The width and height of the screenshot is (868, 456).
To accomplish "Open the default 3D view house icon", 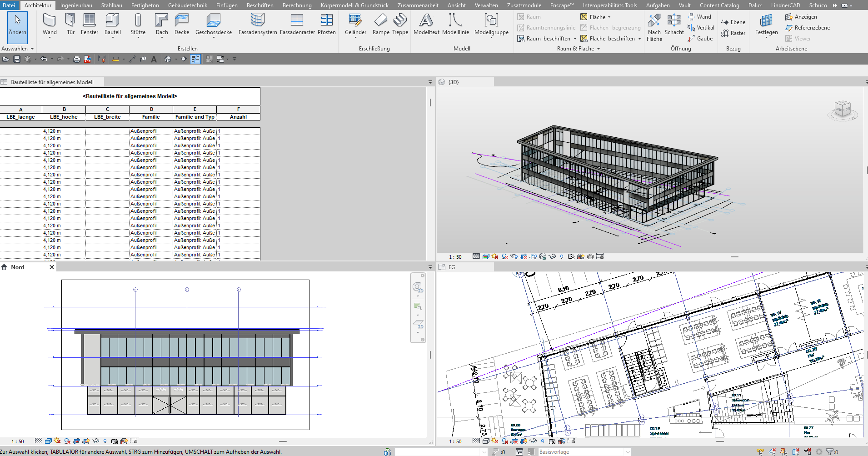I will tap(168, 59).
